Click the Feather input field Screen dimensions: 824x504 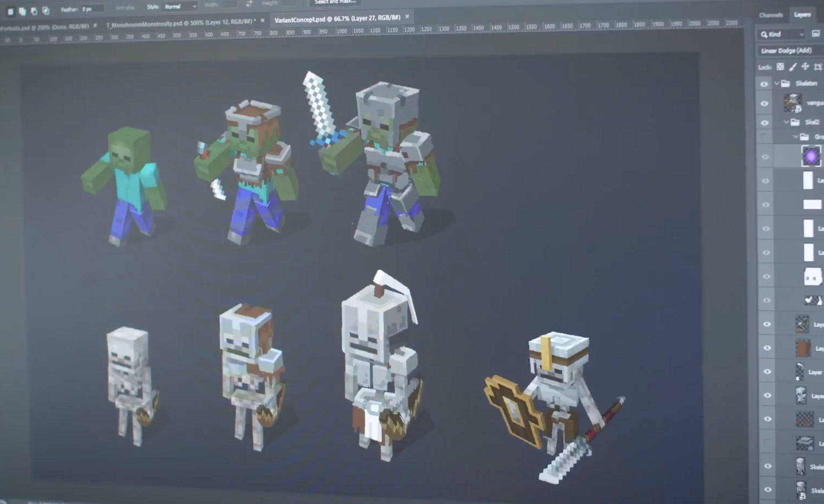(91, 9)
